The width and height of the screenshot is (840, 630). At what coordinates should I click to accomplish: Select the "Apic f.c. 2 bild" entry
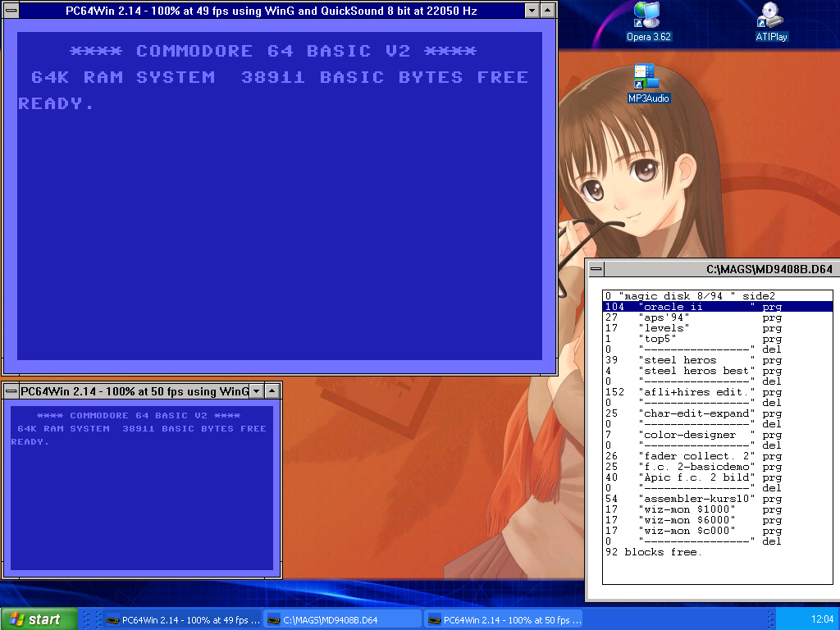718,477
